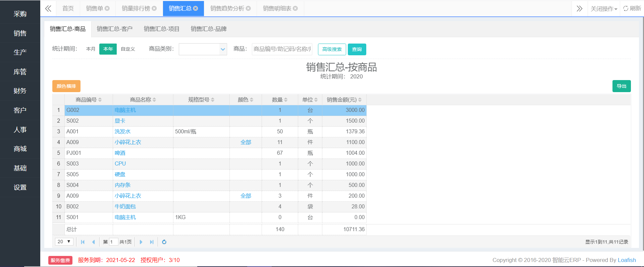Click 全部 color link in row 4
644x267 pixels.
[246, 142]
